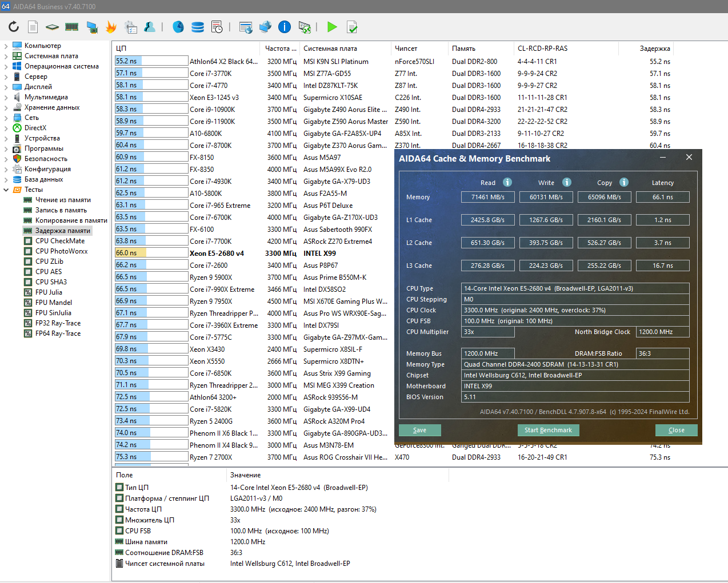Click the monitor diagnostics toolbar icon
728x583 pixels.
click(x=91, y=26)
